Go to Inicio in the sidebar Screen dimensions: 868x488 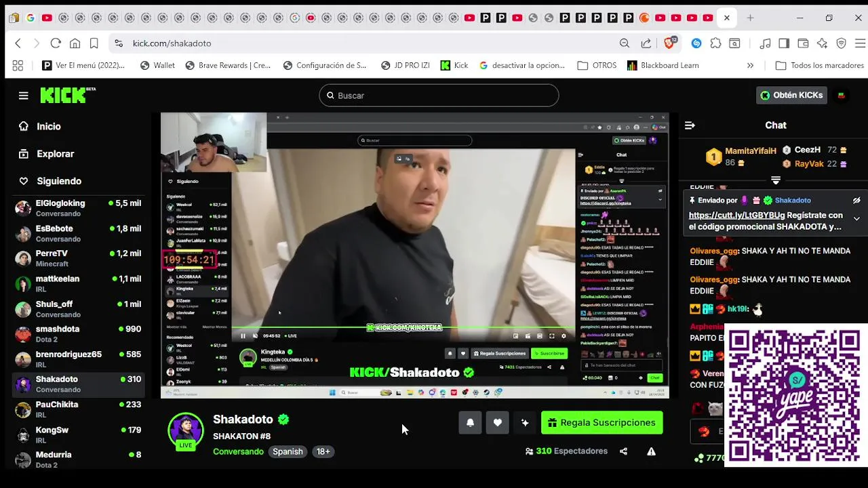[49, 126]
